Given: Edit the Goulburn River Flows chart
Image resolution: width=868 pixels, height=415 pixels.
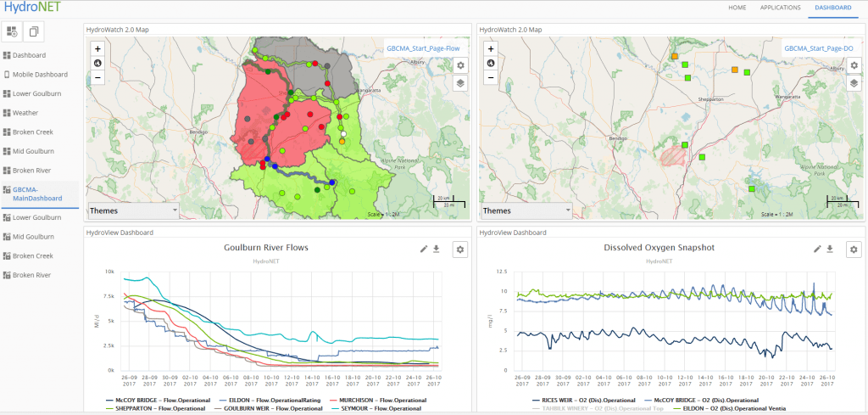Looking at the screenshot, I should [423, 249].
